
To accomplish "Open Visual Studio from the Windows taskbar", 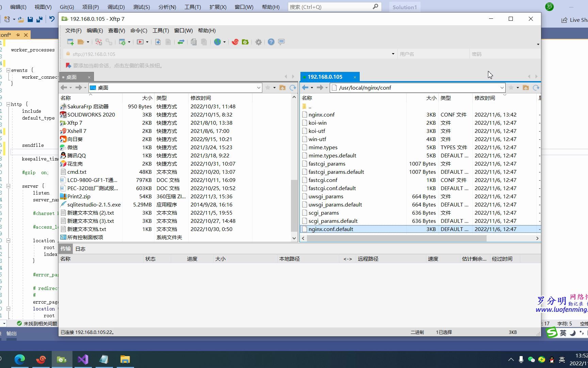I will (83, 359).
